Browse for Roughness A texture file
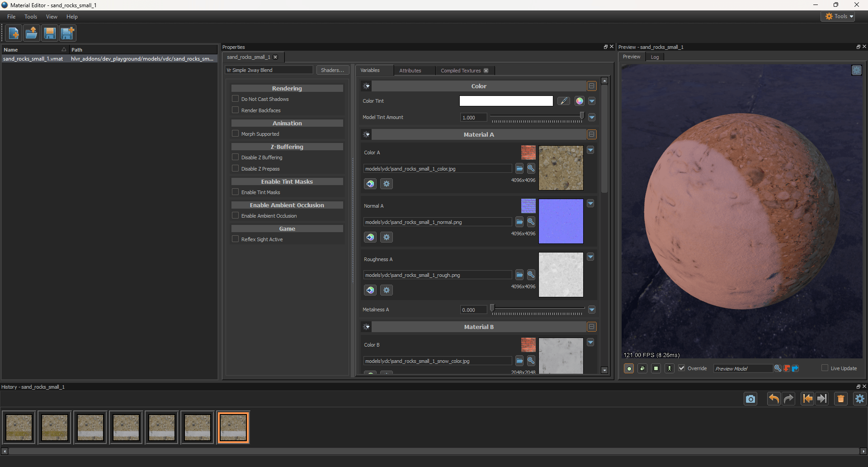Image resolution: width=868 pixels, height=467 pixels. (x=519, y=275)
